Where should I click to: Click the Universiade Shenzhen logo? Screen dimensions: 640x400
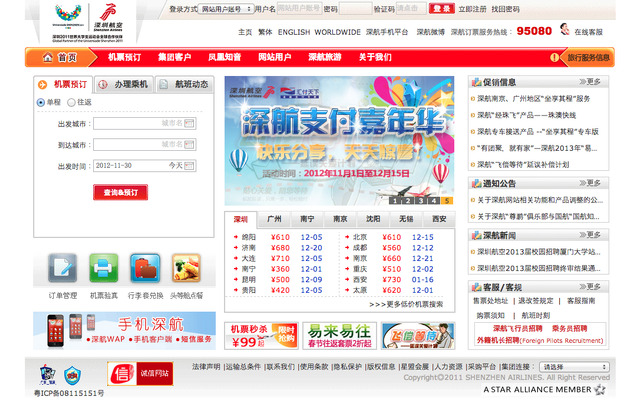[68, 16]
